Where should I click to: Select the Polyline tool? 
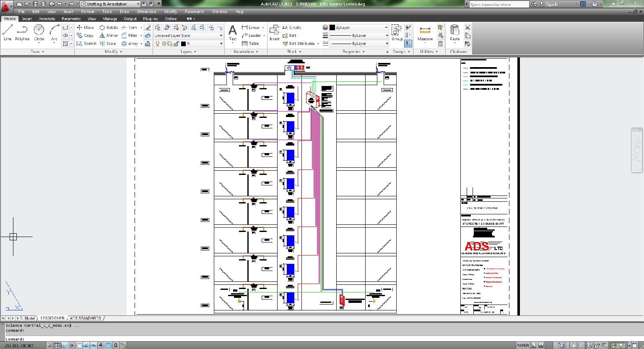click(22, 33)
